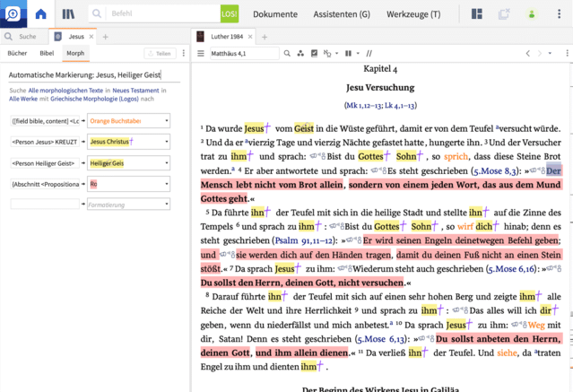Close the Luther 1984 tab

pos(250,37)
